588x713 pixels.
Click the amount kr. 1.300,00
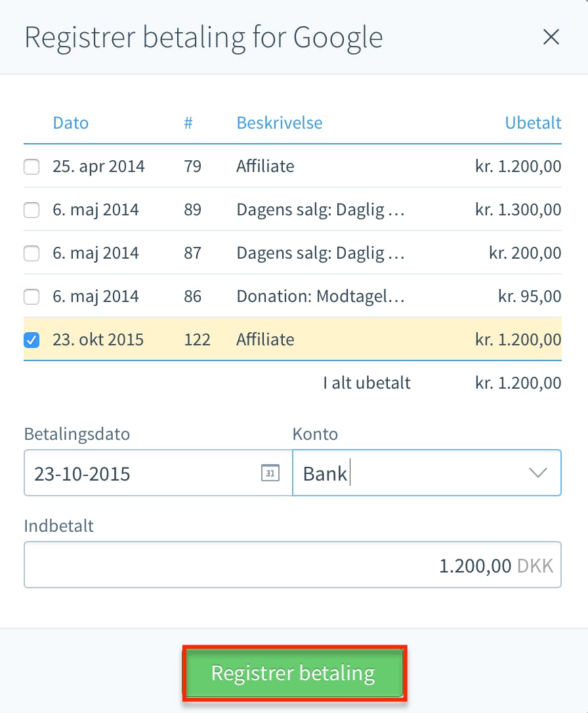[518, 209]
